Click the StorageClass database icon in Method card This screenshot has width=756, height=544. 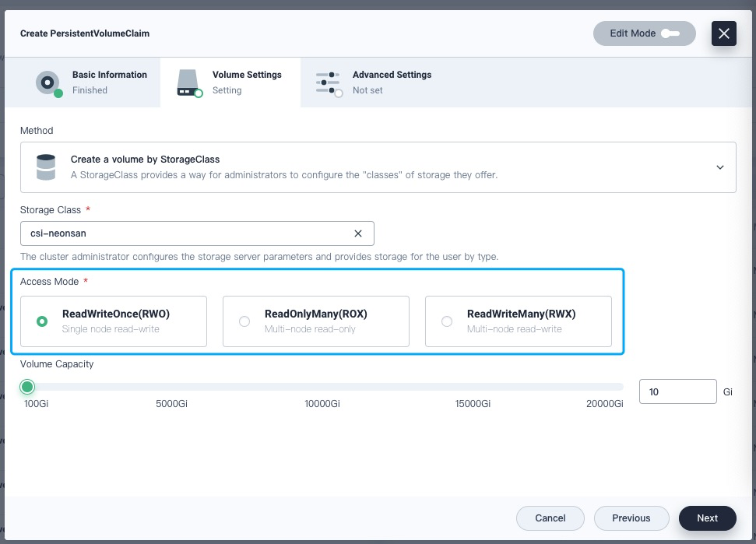coord(45,167)
